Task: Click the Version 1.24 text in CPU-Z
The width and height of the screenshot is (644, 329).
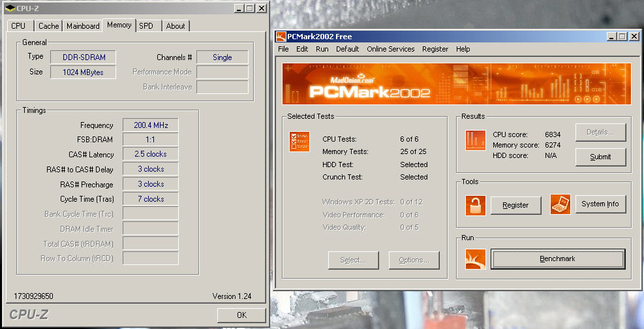Action: (x=232, y=296)
